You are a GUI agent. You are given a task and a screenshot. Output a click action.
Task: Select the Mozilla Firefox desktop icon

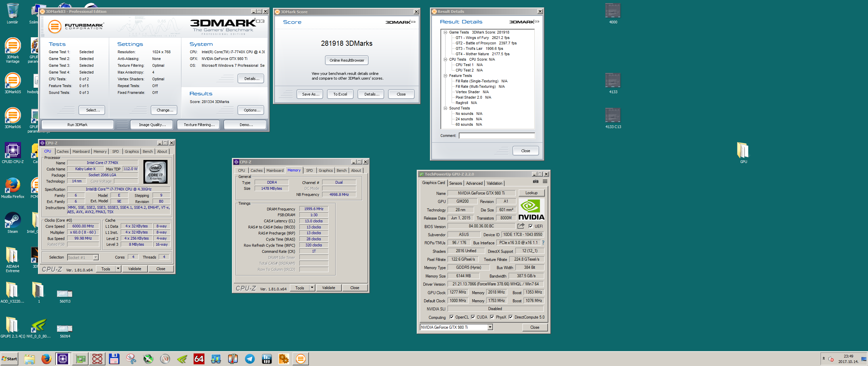click(x=13, y=188)
